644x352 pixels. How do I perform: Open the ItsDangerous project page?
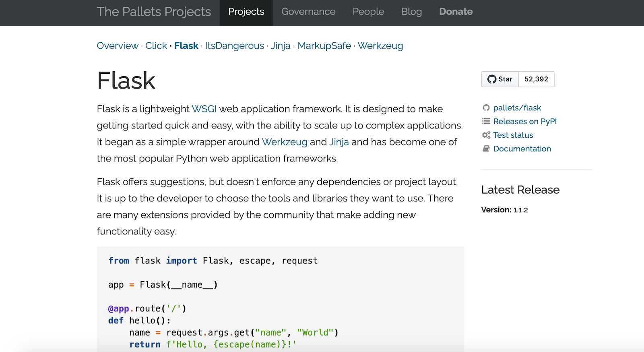[235, 46]
